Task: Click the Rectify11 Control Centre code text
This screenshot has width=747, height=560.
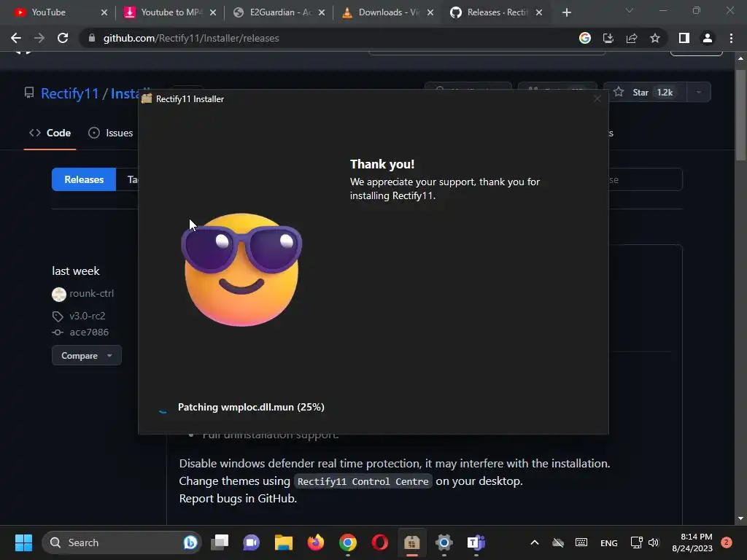Action: point(363,481)
